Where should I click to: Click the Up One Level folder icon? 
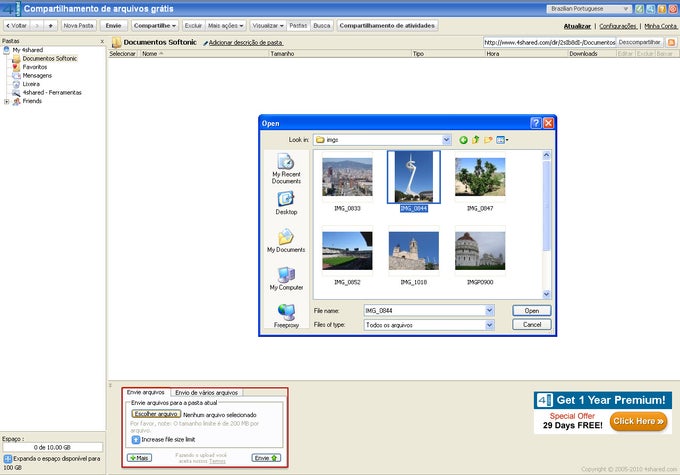click(x=476, y=140)
